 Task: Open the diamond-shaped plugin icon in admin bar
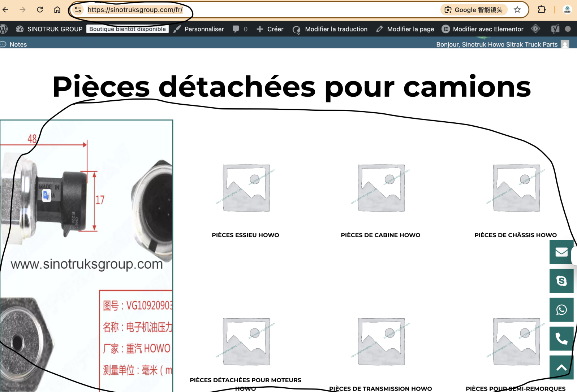tap(535, 29)
